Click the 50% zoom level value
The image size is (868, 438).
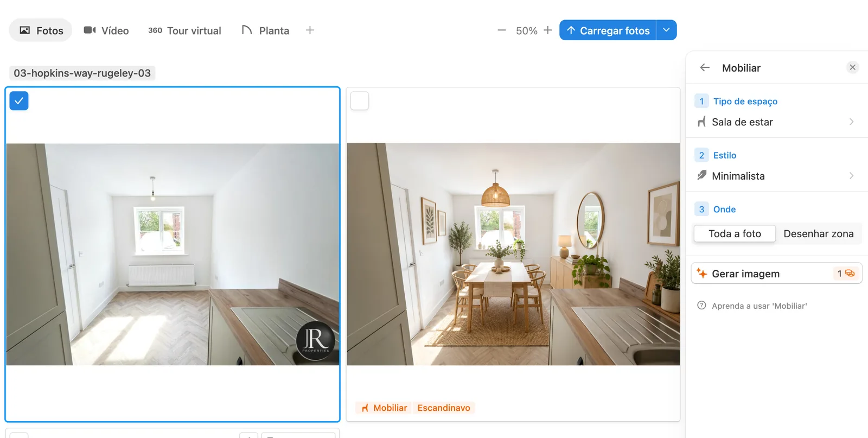pos(526,31)
